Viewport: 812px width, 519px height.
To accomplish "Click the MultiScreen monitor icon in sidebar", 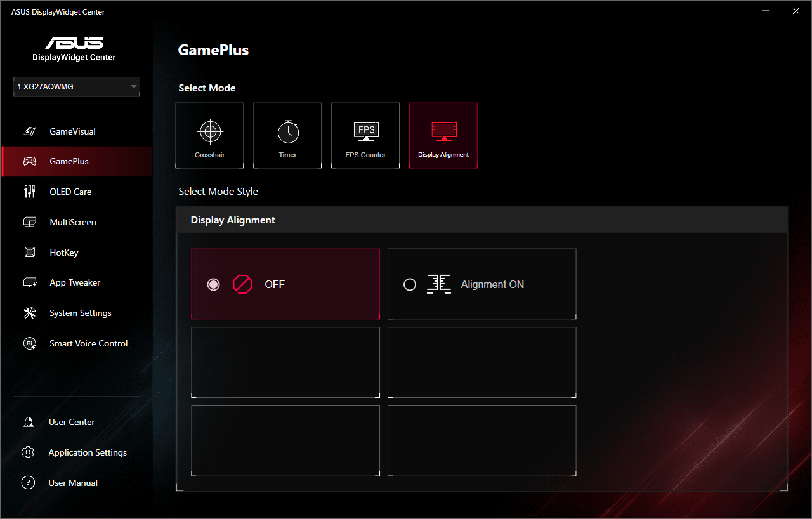I will (29, 222).
